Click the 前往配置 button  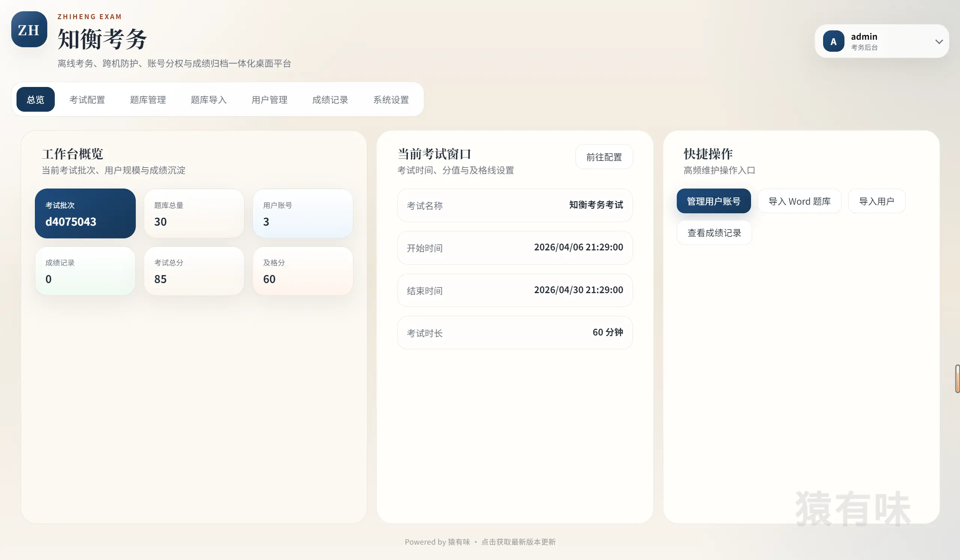click(x=604, y=157)
